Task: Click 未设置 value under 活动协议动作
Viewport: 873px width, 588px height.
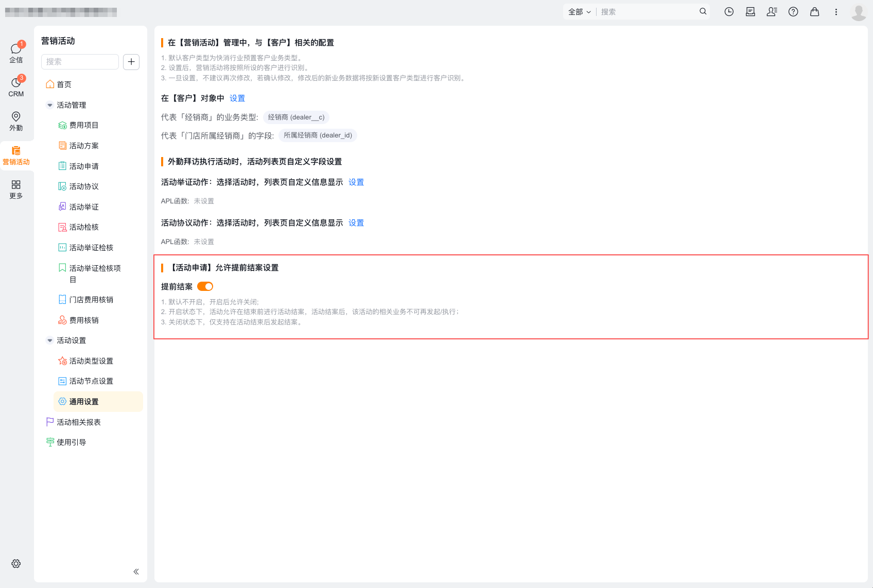Action: coord(204,242)
